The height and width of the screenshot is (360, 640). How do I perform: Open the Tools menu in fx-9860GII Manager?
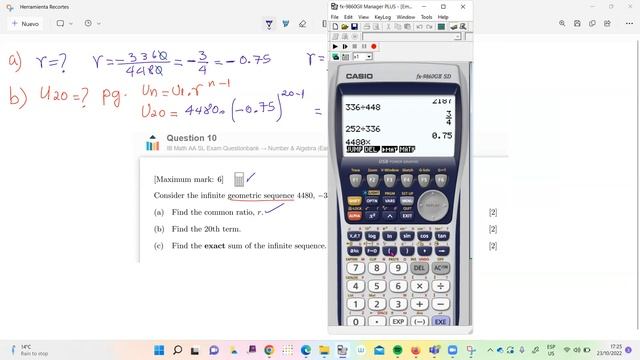coord(427,17)
